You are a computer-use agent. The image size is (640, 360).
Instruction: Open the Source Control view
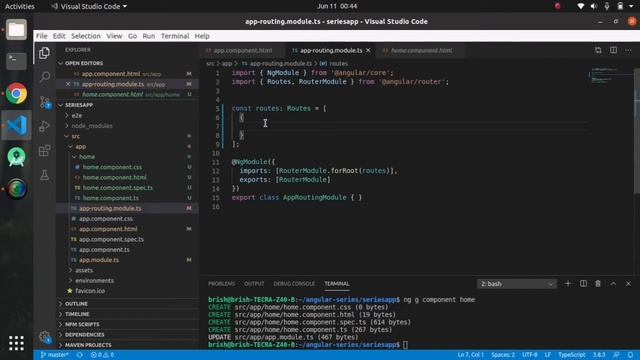(x=44, y=102)
